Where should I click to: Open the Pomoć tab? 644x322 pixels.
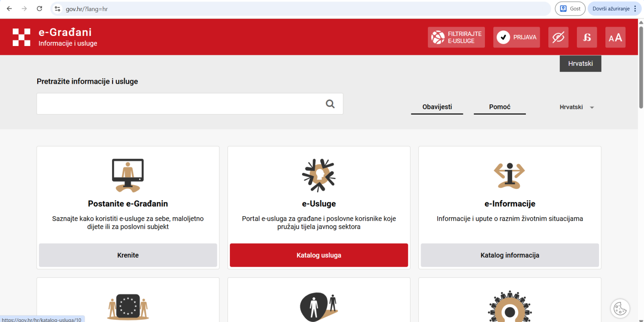[x=500, y=107]
